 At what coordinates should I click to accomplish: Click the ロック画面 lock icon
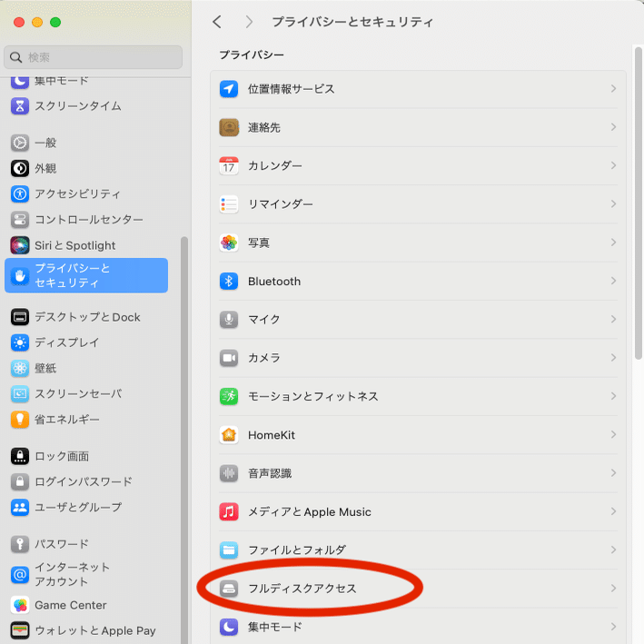20,456
